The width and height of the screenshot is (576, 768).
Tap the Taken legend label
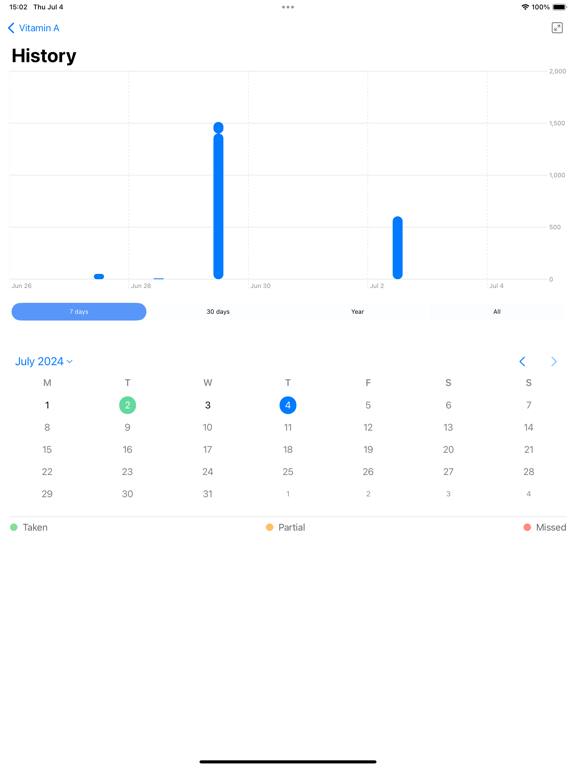coord(35,528)
